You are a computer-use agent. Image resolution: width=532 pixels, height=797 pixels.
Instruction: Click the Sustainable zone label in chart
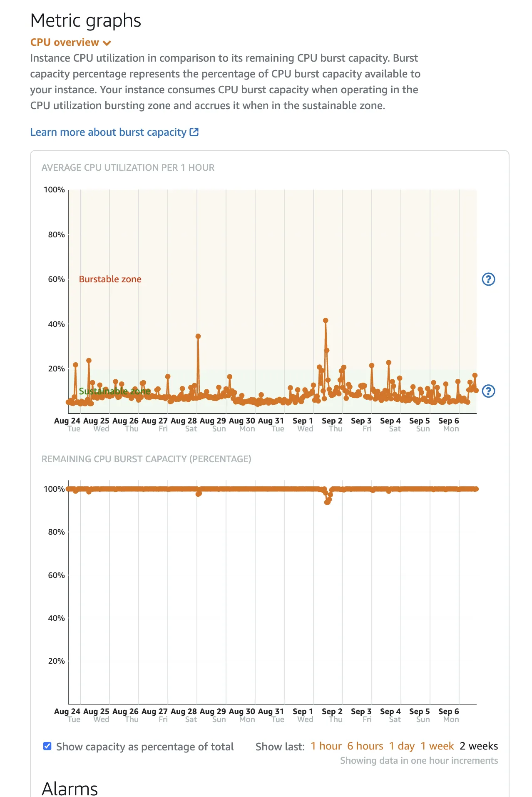click(x=114, y=391)
